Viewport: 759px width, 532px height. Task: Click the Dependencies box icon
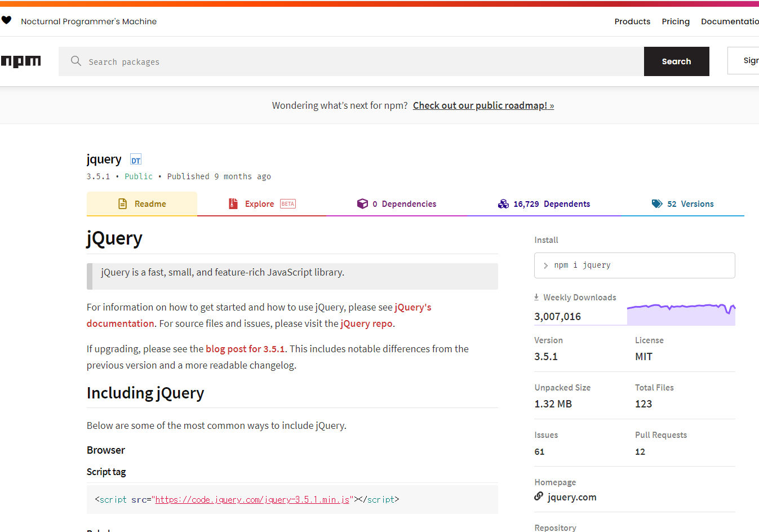click(362, 204)
